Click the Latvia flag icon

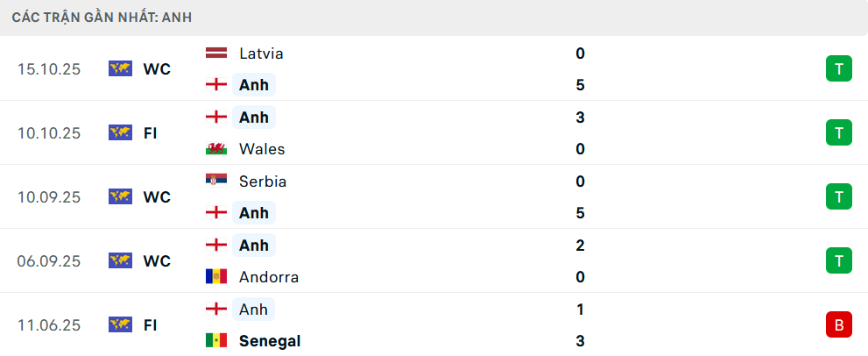tap(215, 53)
